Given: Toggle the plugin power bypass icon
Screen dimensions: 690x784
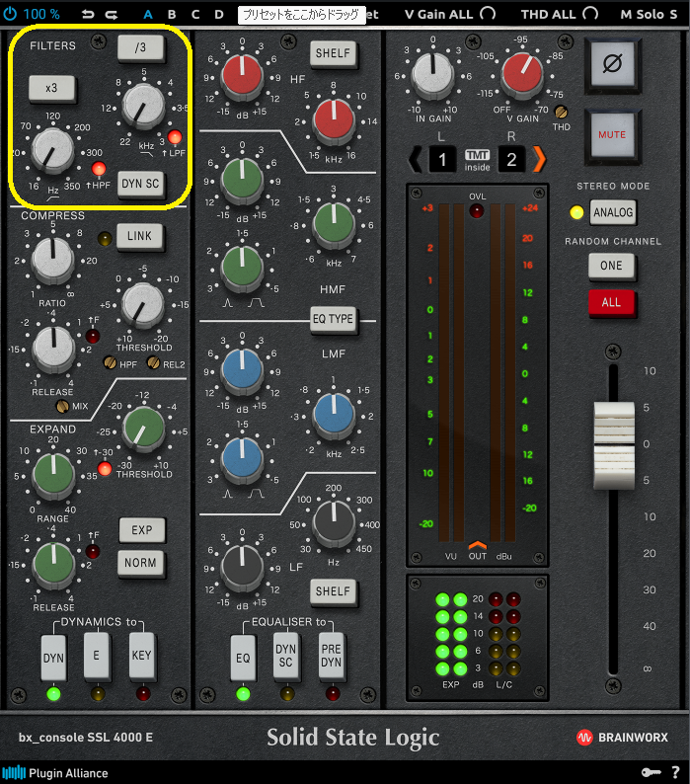Looking at the screenshot, I should (x=10, y=14).
